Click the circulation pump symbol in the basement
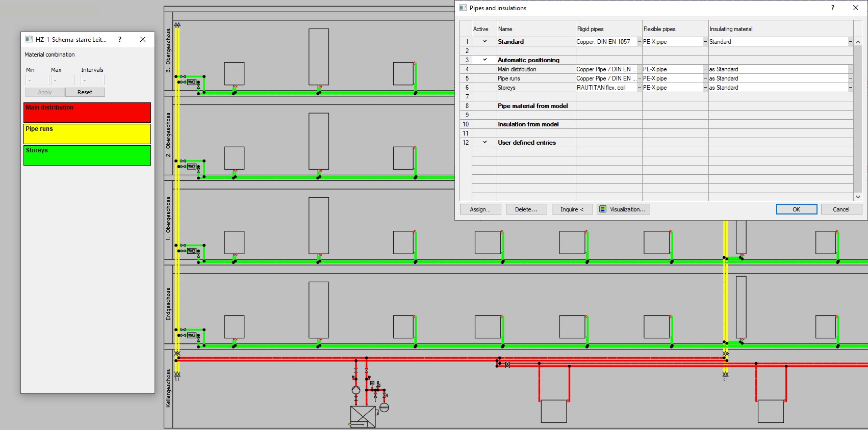This screenshot has height=430, width=868. coord(356,390)
